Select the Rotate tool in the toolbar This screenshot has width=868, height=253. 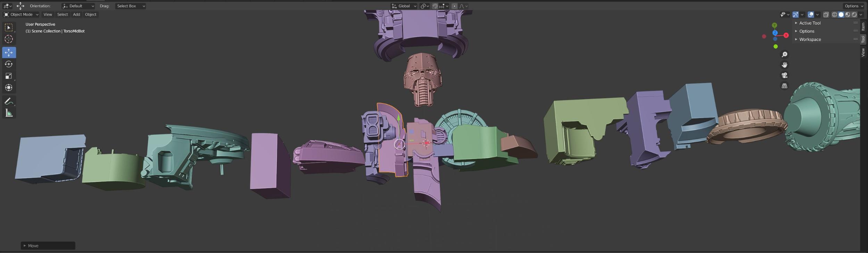tap(9, 64)
